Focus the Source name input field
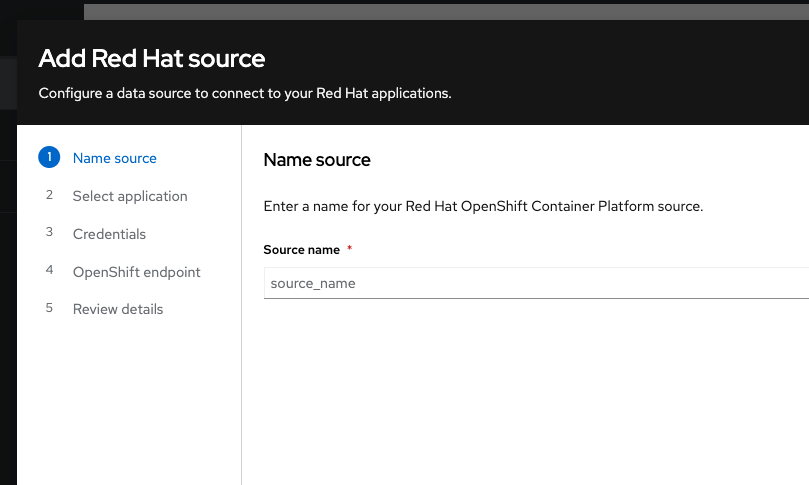Image resolution: width=809 pixels, height=485 pixels. point(535,283)
